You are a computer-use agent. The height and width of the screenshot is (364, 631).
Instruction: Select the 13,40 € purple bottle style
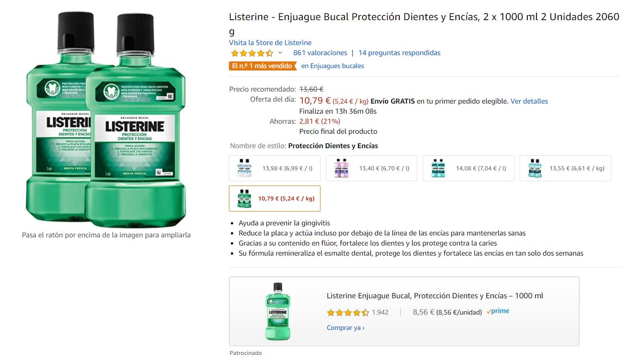[371, 168]
